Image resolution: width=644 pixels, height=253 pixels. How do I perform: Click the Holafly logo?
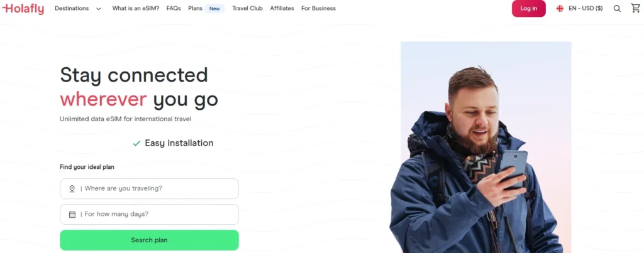pos(23,9)
